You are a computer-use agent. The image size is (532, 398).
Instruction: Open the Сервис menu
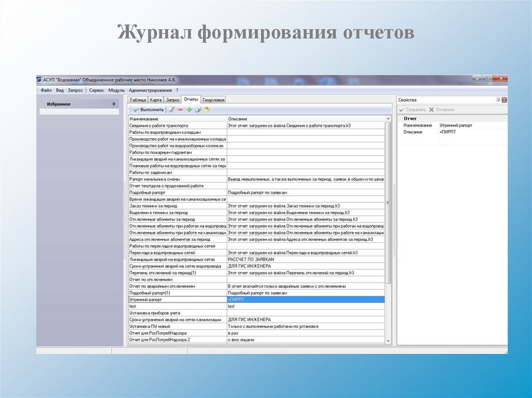pos(96,90)
